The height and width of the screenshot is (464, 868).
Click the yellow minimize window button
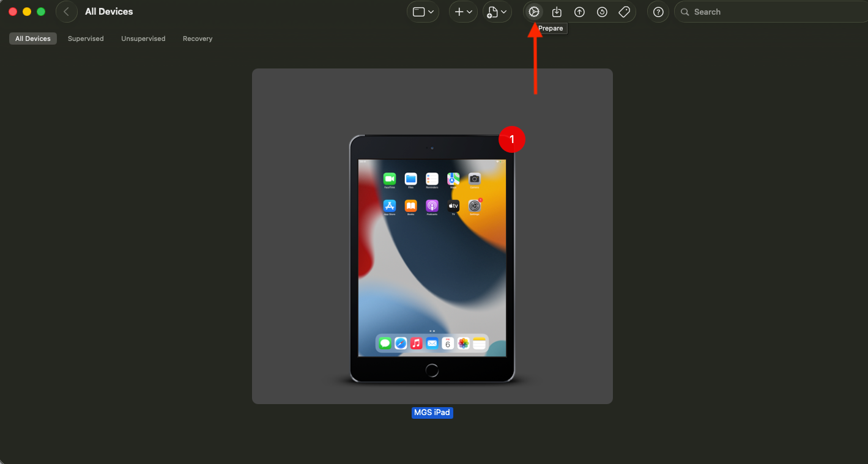pos(27,12)
